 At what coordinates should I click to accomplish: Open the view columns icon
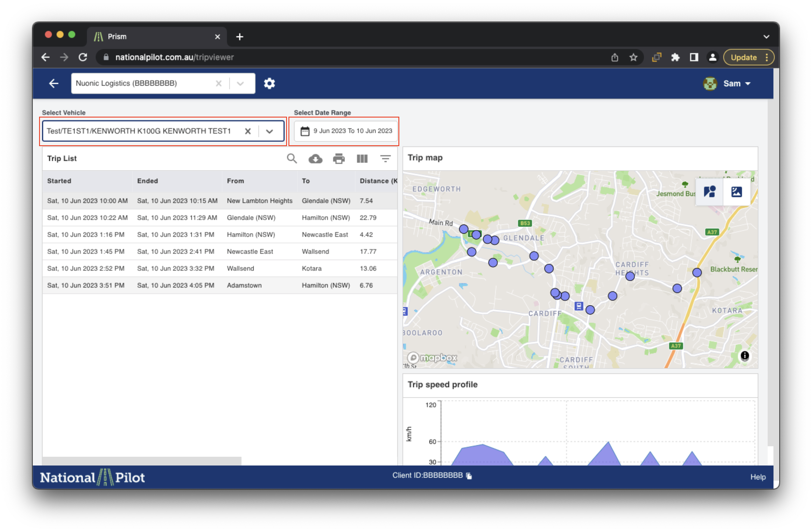pyautogui.click(x=362, y=159)
